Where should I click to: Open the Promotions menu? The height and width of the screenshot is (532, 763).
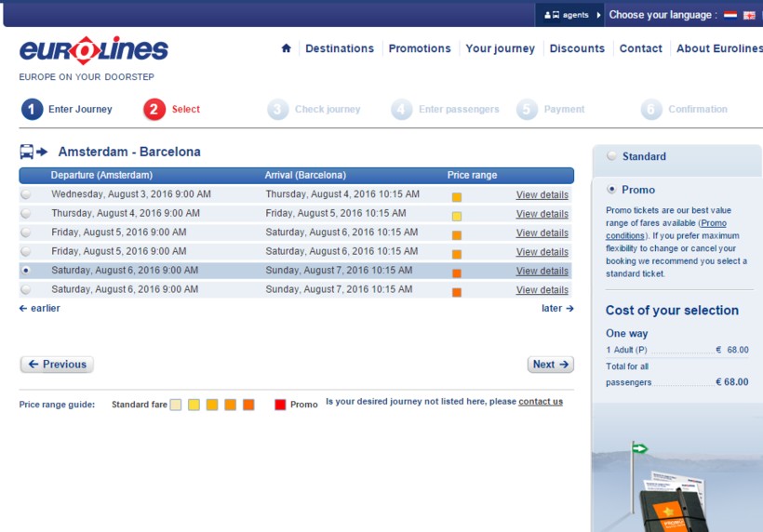(x=420, y=48)
